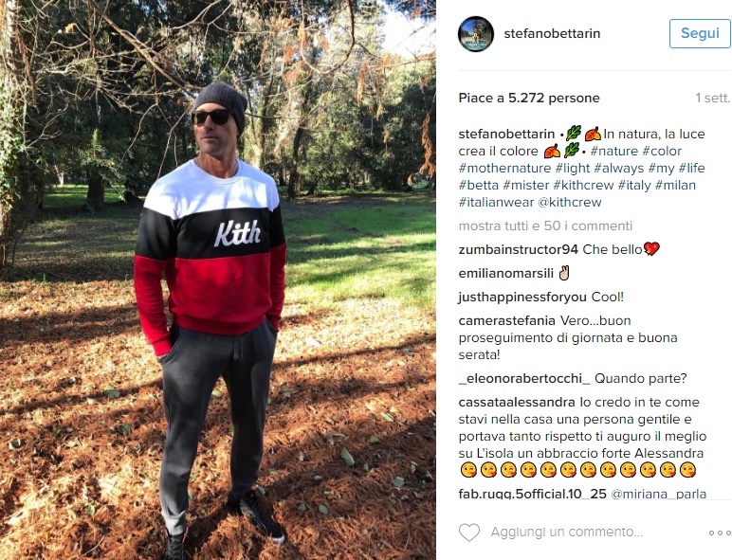Image resolution: width=732 pixels, height=560 pixels.
Task: Open the #italianwear hashtag
Action: click(x=496, y=203)
